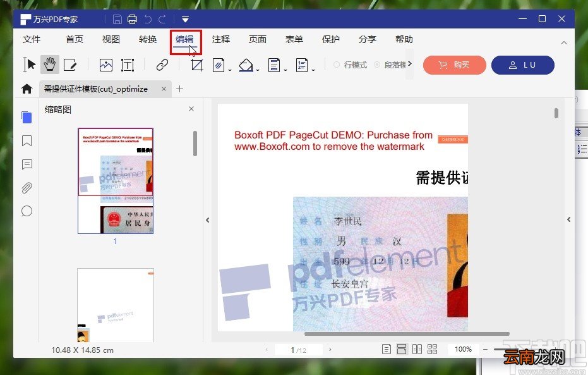Switch to the 编辑 tab
588x375 pixels.
point(184,39)
